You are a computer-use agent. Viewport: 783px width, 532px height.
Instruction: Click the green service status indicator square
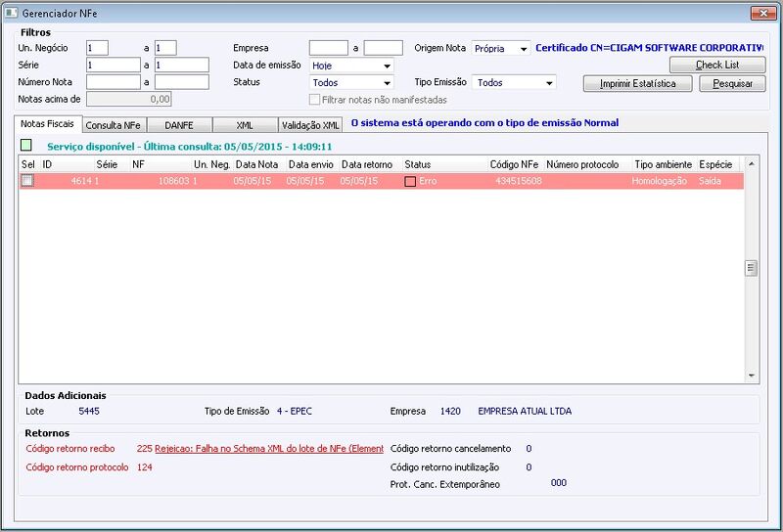click(x=26, y=146)
